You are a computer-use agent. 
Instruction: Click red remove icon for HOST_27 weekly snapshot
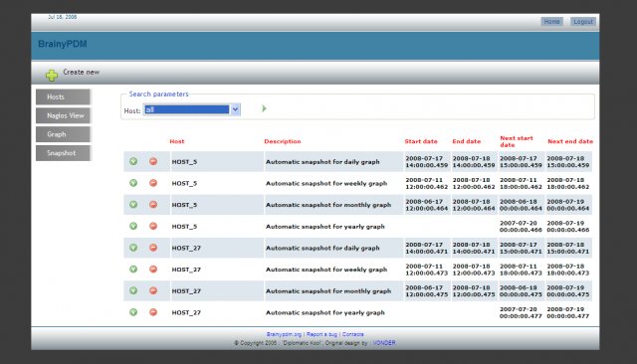tap(153, 270)
